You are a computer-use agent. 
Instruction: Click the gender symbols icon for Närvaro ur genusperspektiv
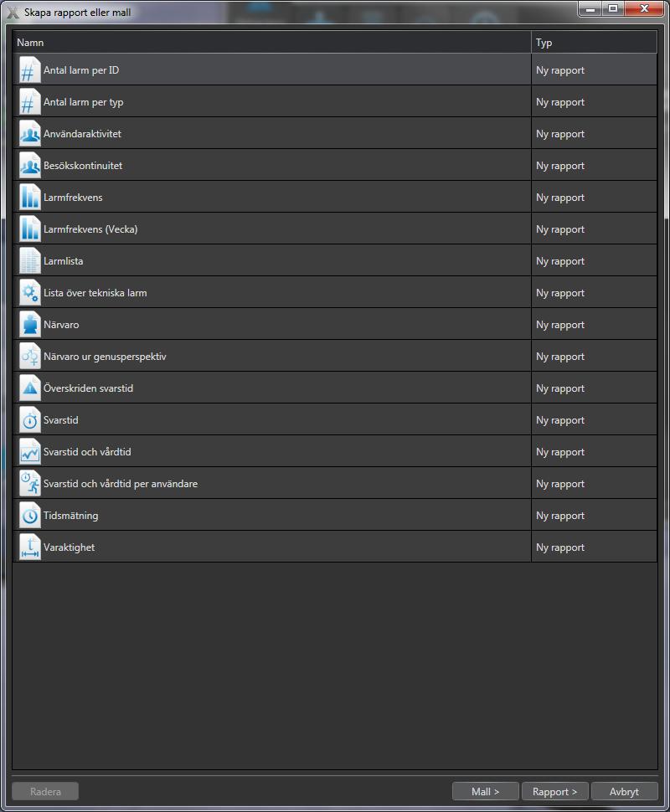coord(29,357)
